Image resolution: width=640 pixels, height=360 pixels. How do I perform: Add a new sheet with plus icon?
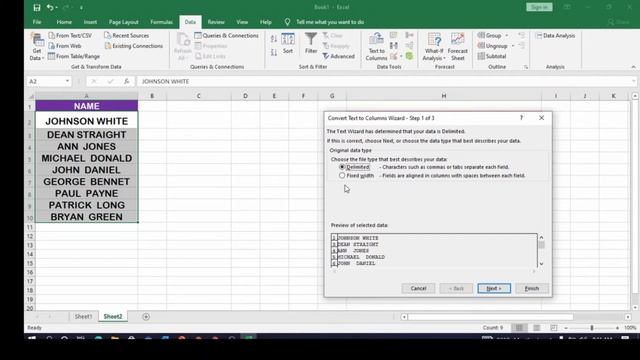[x=146, y=316]
